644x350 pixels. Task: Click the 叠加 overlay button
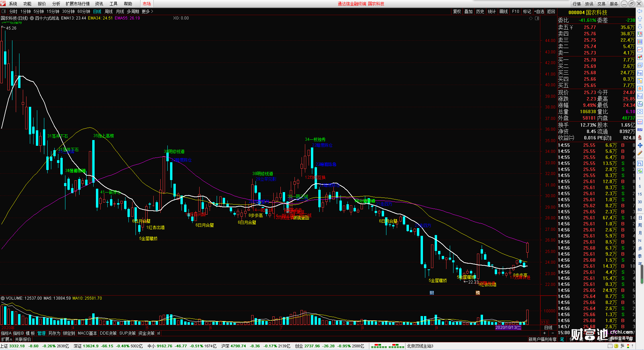(x=469, y=11)
